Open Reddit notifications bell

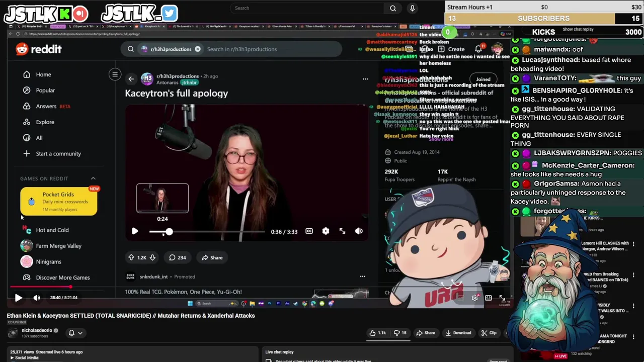478,49
